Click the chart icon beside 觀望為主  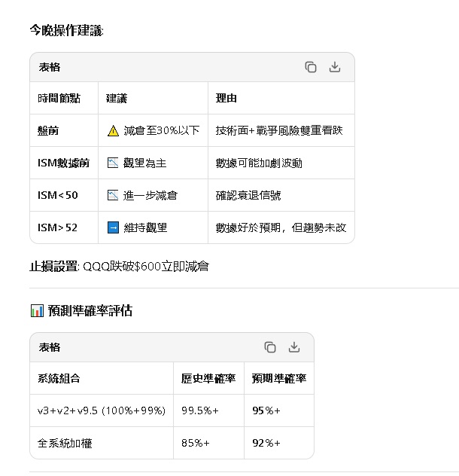tap(113, 163)
